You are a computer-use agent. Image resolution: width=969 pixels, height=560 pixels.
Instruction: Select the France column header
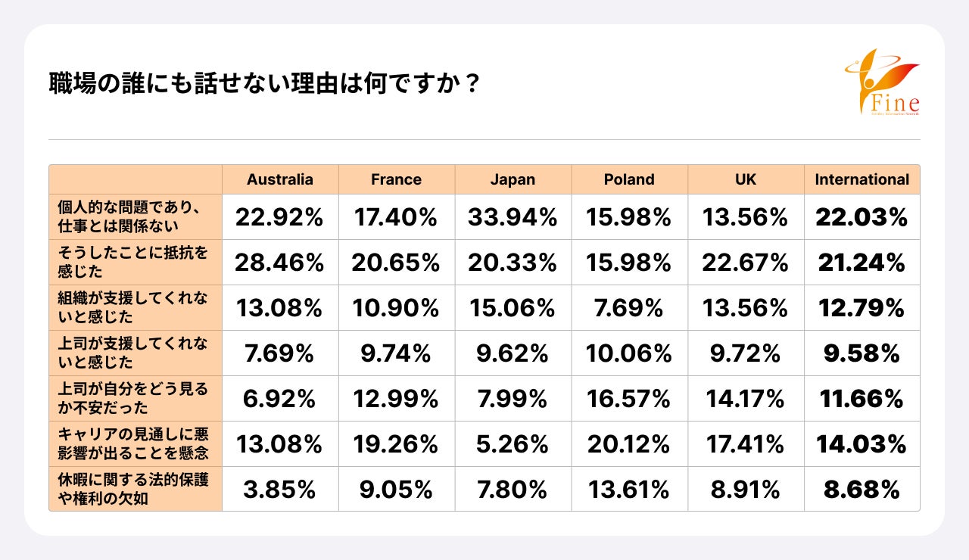click(396, 179)
